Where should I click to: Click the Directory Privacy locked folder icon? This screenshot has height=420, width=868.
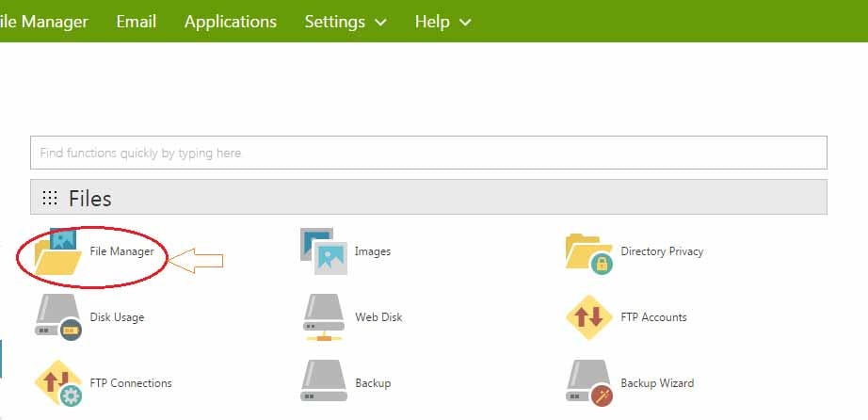tap(589, 251)
